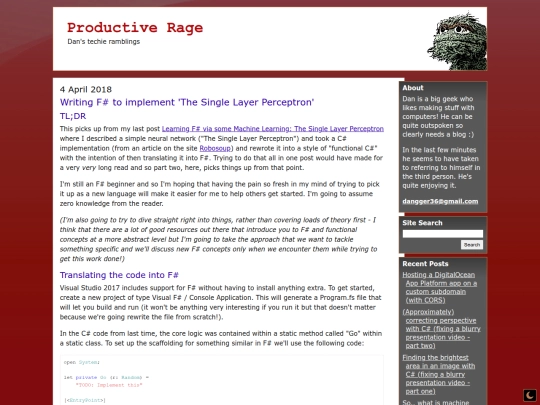Select the 'Translating the code into F#' heading
This screenshot has height=405, width=540.
119,275
